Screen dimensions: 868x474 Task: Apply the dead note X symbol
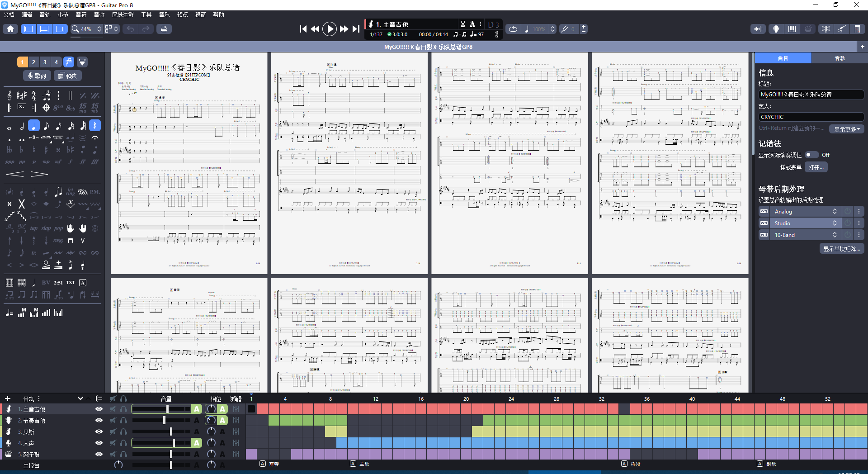[21, 204]
